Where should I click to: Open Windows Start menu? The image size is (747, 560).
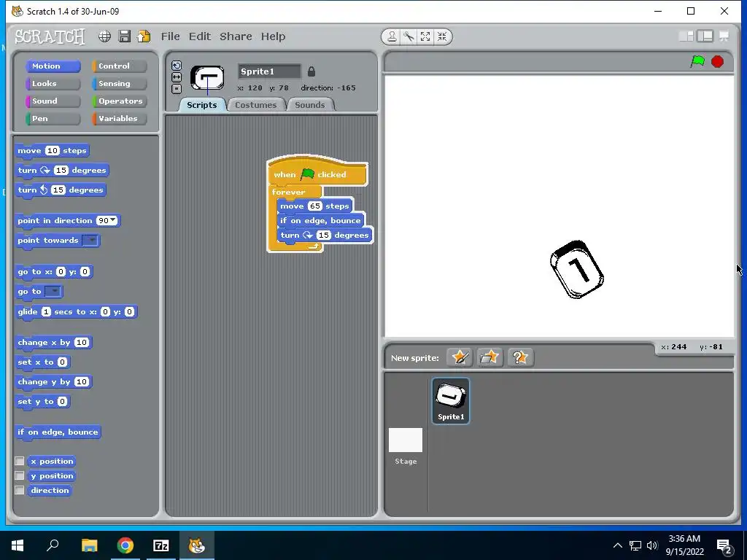coord(18,545)
